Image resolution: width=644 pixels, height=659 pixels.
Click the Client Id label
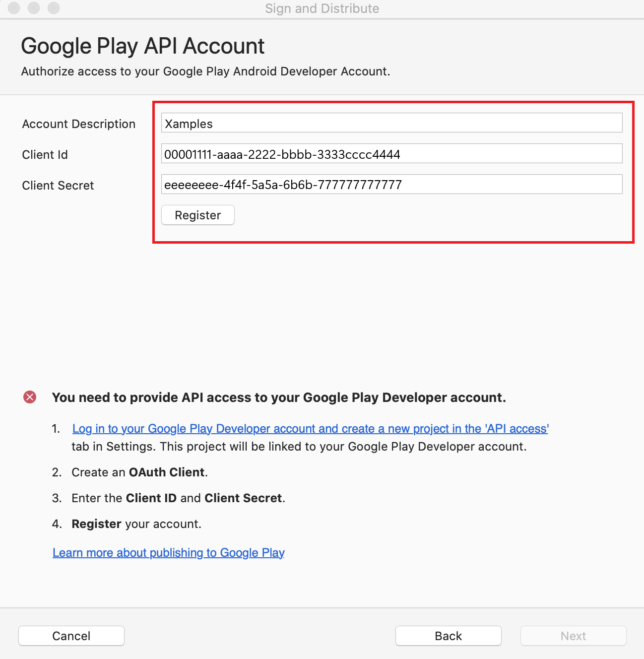(45, 155)
